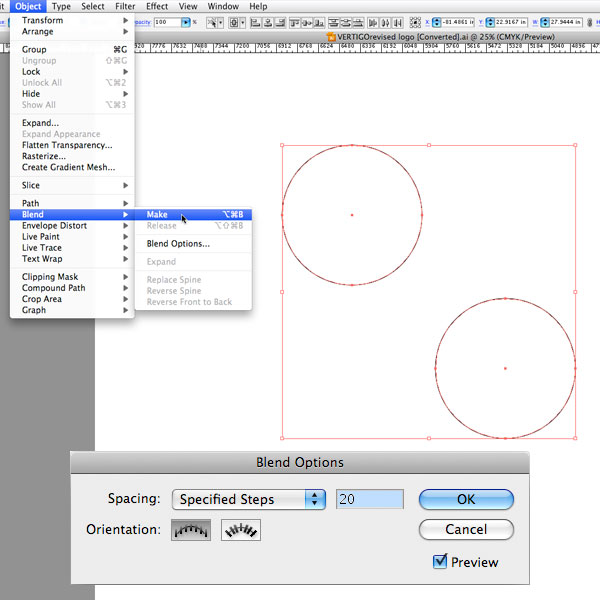Open the Spacing Specified Steps dropdown
Image resolution: width=600 pixels, height=600 pixels.
249,499
